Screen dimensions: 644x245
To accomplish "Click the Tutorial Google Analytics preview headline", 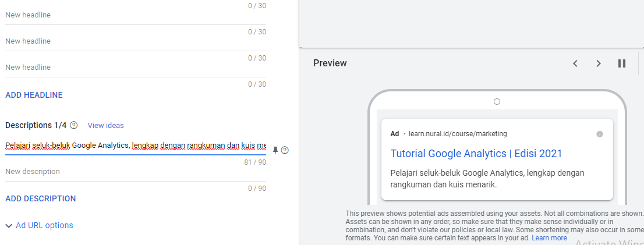I will point(476,154).
